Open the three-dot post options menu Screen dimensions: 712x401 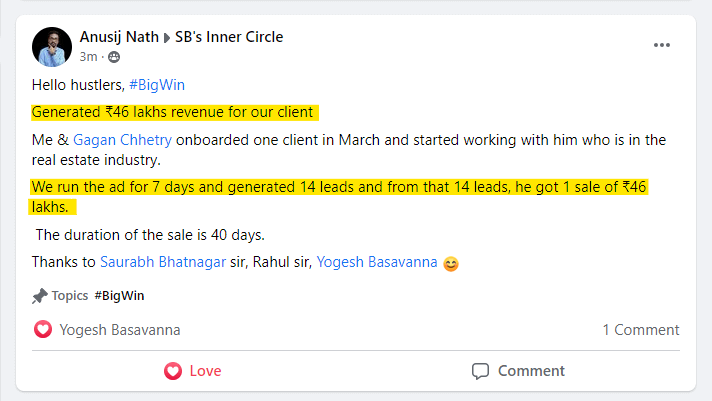[662, 45]
